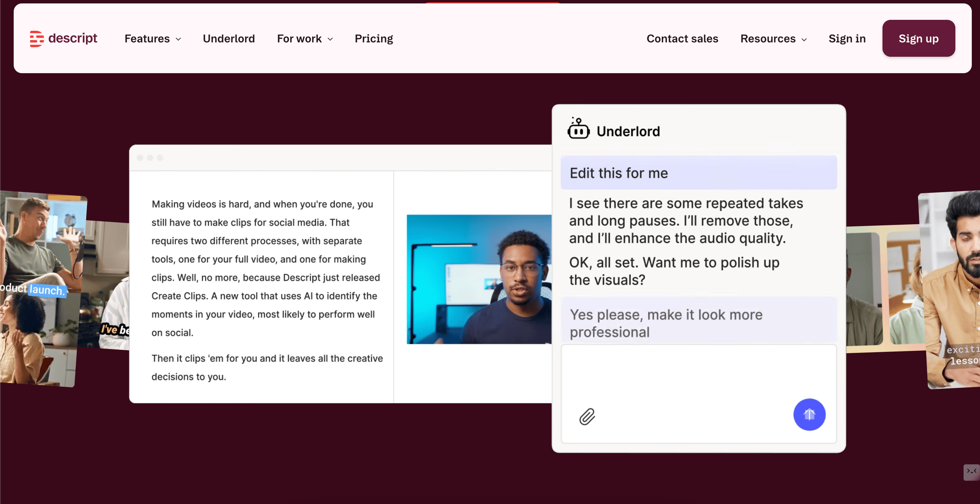Image resolution: width=980 pixels, height=504 pixels.
Task: Click the Sign in link
Action: pos(847,39)
